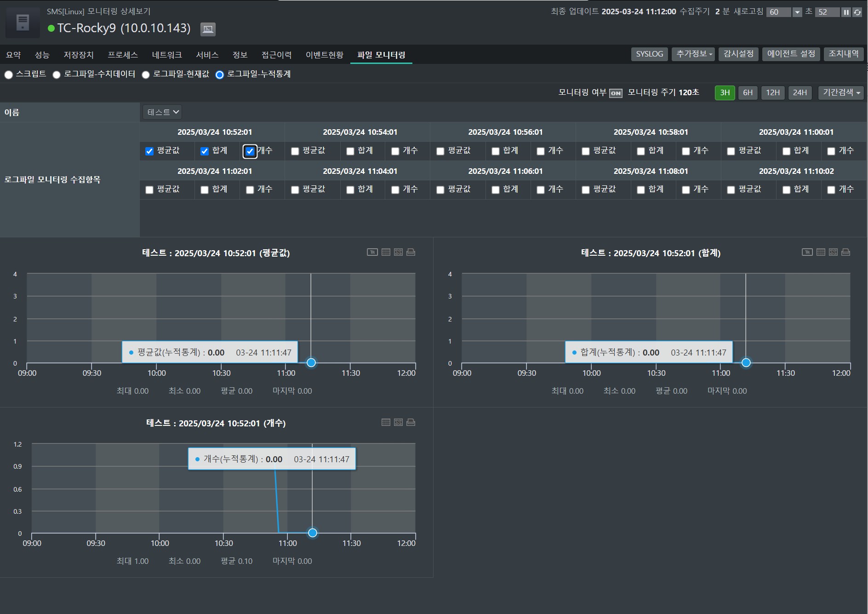Open the 추가정보 dropdown menu
Screen dimensions: 868x614
pos(693,54)
